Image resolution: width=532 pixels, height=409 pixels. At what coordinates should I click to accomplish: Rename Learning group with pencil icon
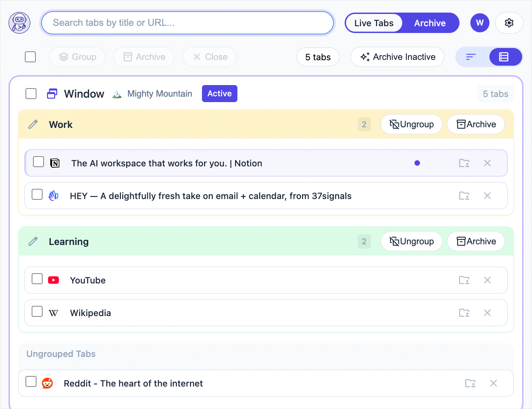pos(33,242)
